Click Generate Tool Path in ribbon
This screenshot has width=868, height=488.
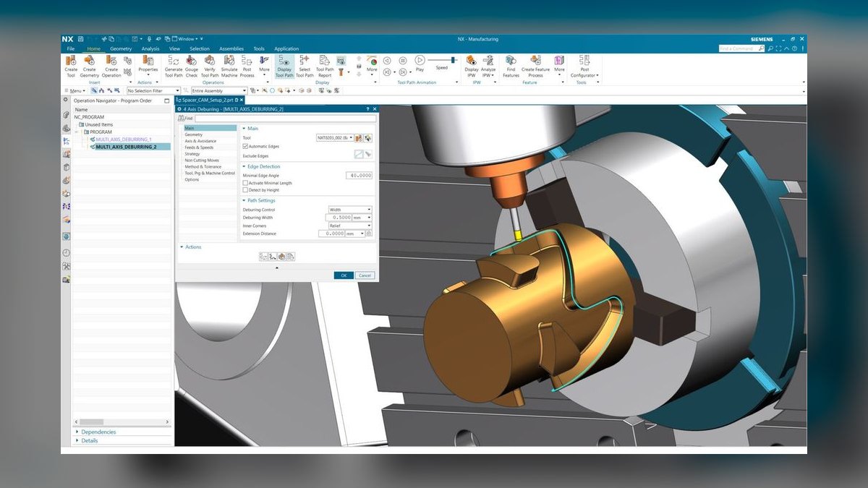pos(174,66)
